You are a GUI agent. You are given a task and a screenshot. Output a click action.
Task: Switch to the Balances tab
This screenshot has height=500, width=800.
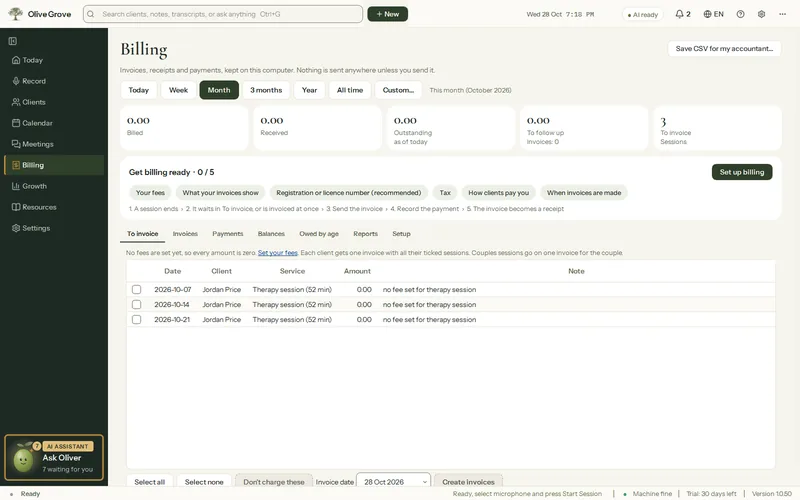point(271,234)
